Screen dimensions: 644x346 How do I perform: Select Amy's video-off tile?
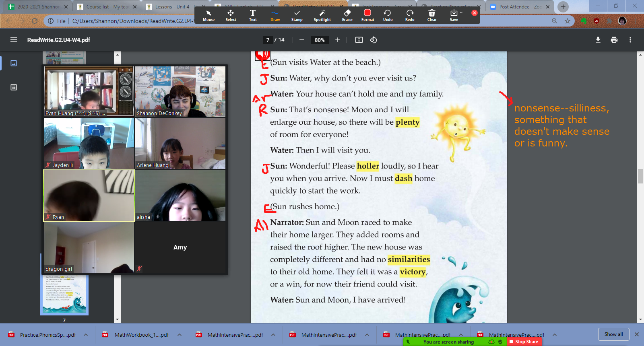point(180,247)
